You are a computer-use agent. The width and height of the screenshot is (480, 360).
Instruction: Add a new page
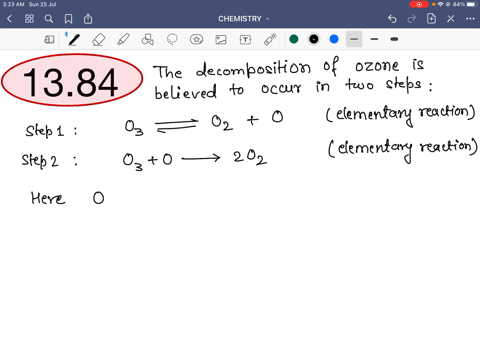tap(431, 19)
